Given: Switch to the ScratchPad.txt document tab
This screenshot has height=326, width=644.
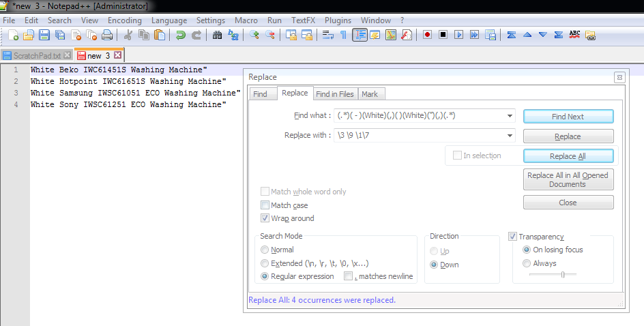Looking at the screenshot, I should (37, 55).
